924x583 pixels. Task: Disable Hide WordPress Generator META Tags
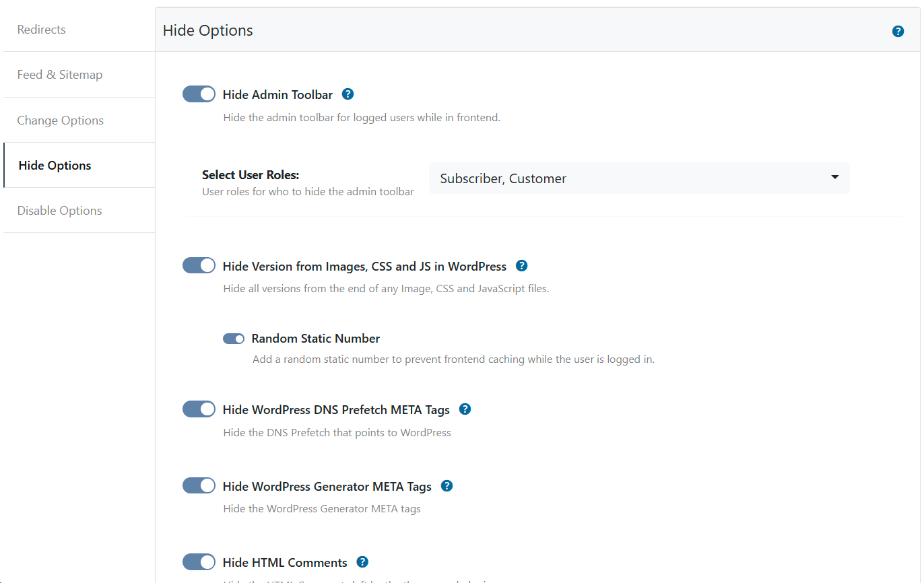pyautogui.click(x=199, y=486)
